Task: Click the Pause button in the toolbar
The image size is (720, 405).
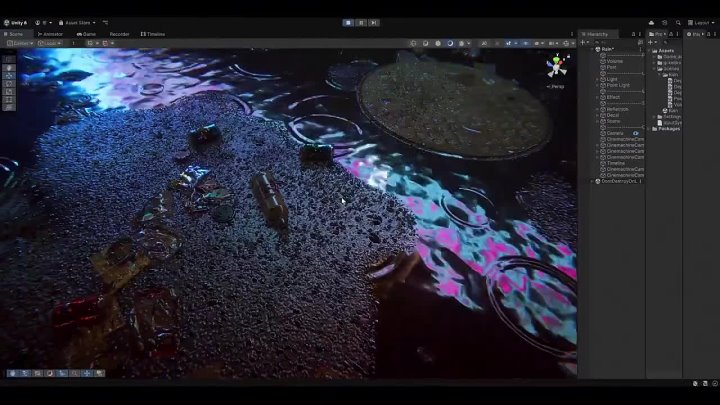Action: tap(360, 22)
